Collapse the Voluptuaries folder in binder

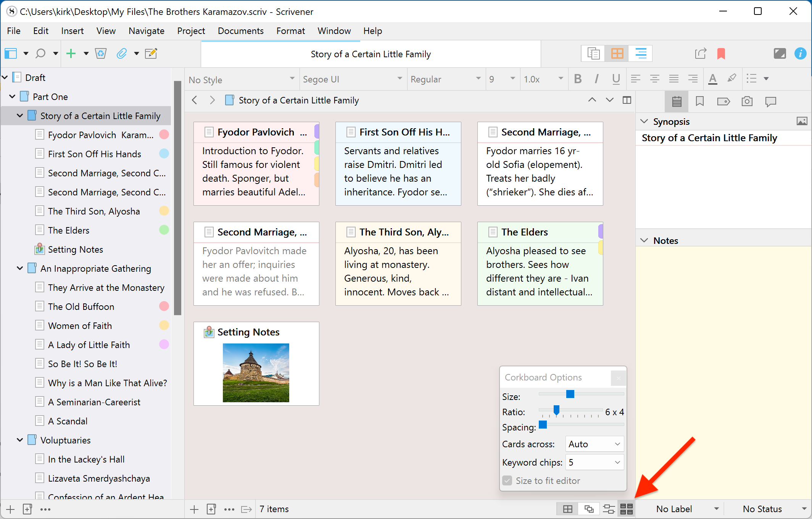point(20,440)
